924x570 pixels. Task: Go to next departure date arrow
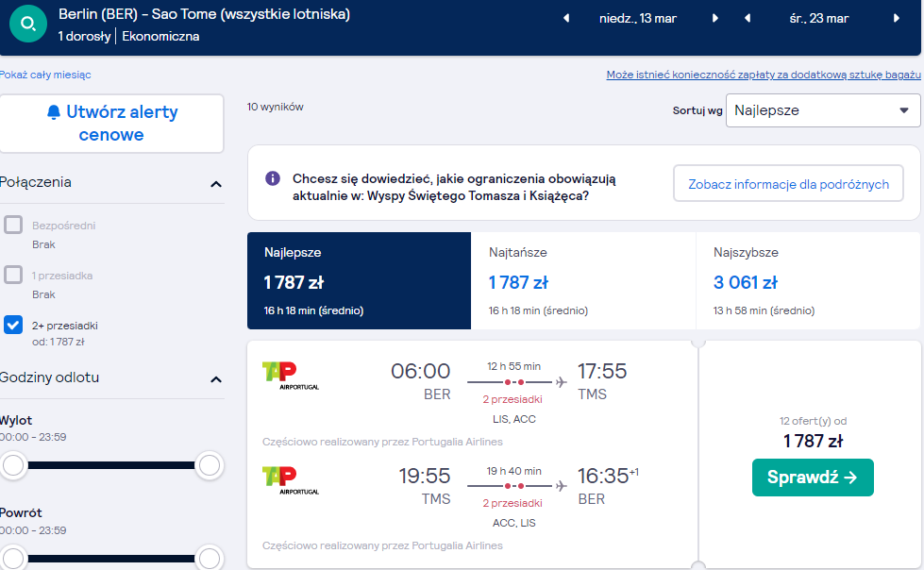(714, 18)
